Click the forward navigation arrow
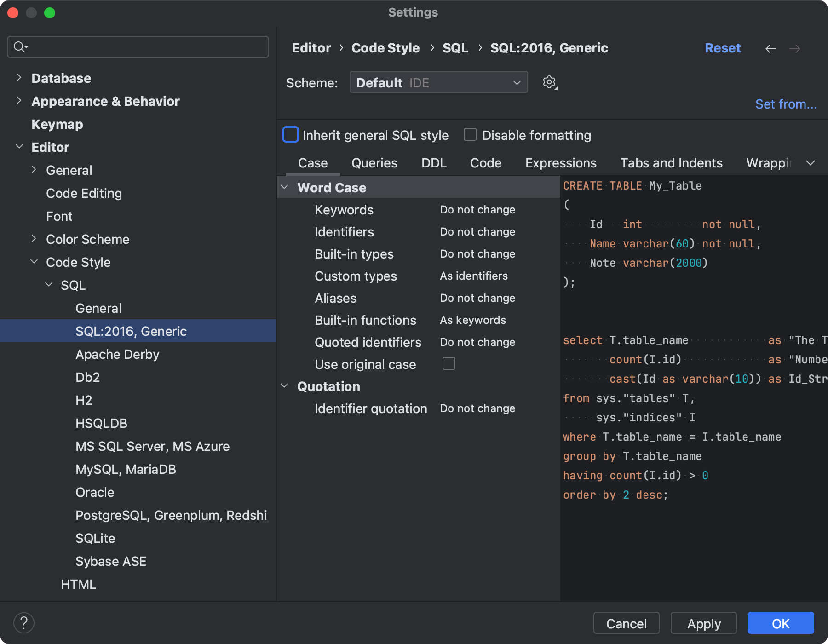The width and height of the screenshot is (828, 644). coord(795,48)
